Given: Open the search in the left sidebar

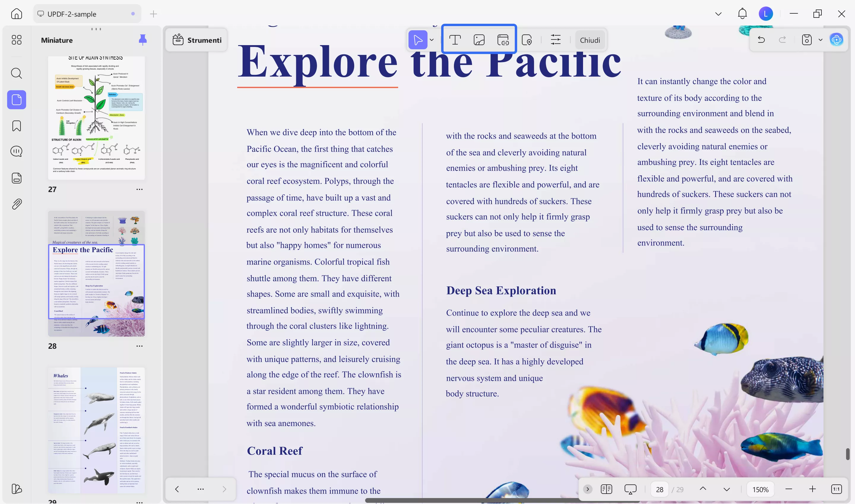Looking at the screenshot, I should pos(16,73).
